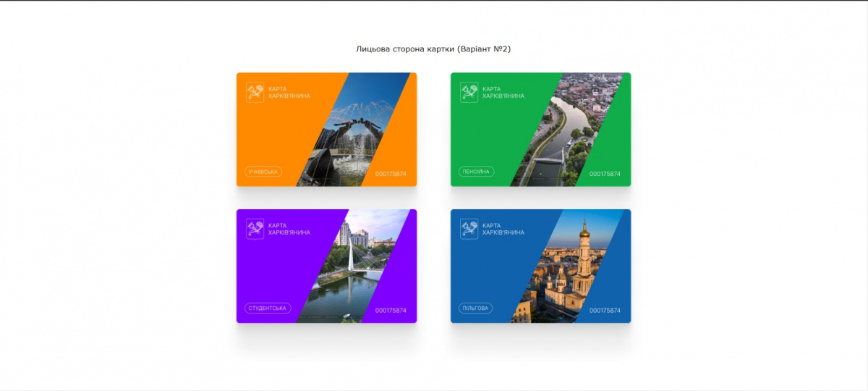This screenshot has height=391, width=868.
Task: Click the coat of arms logo on blue card
Action: tap(469, 229)
